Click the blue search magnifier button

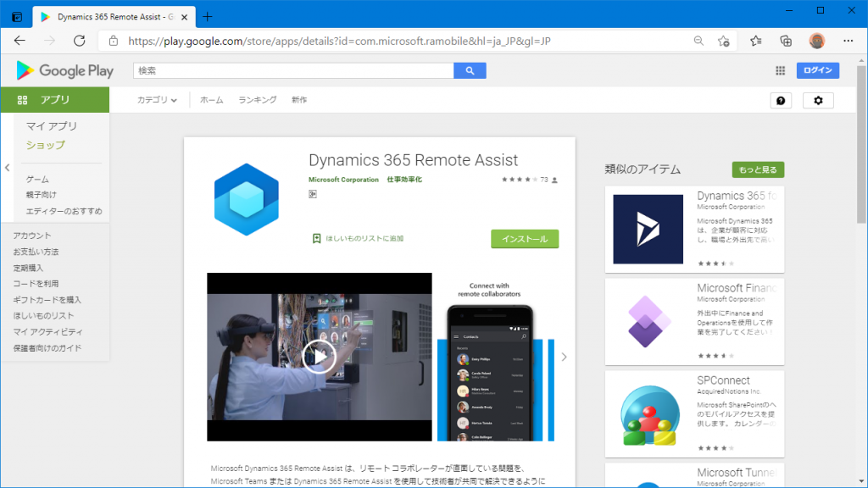[470, 71]
